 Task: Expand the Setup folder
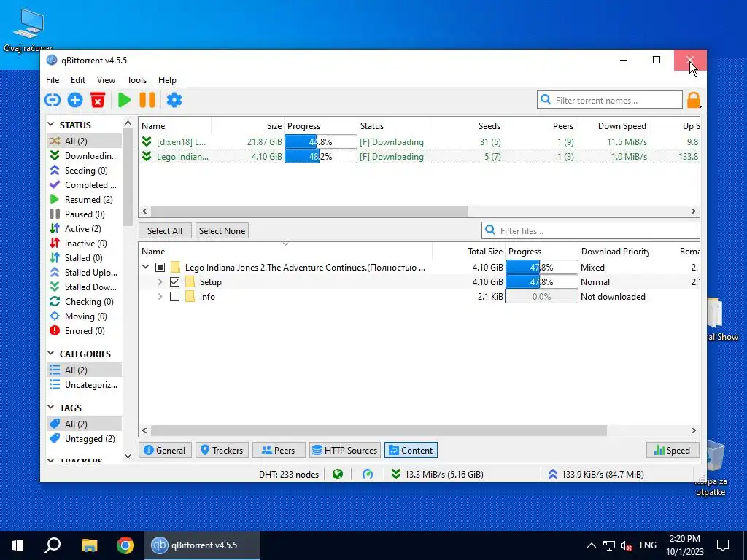tap(160, 282)
